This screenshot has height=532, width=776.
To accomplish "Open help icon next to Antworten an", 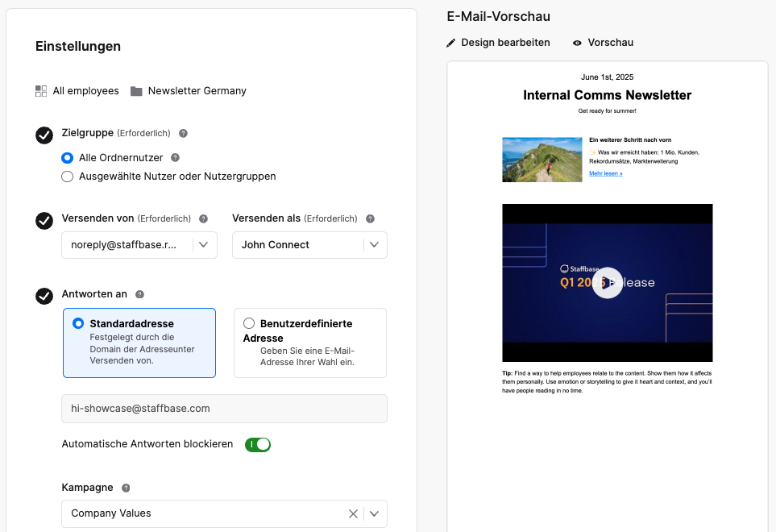I will click(x=140, y=294).
